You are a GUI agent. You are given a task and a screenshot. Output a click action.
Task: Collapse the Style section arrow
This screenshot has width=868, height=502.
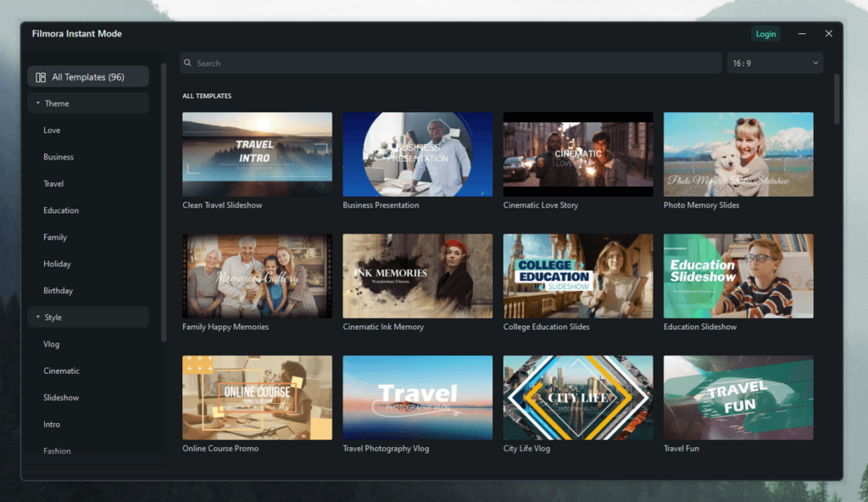coord(38,317)
